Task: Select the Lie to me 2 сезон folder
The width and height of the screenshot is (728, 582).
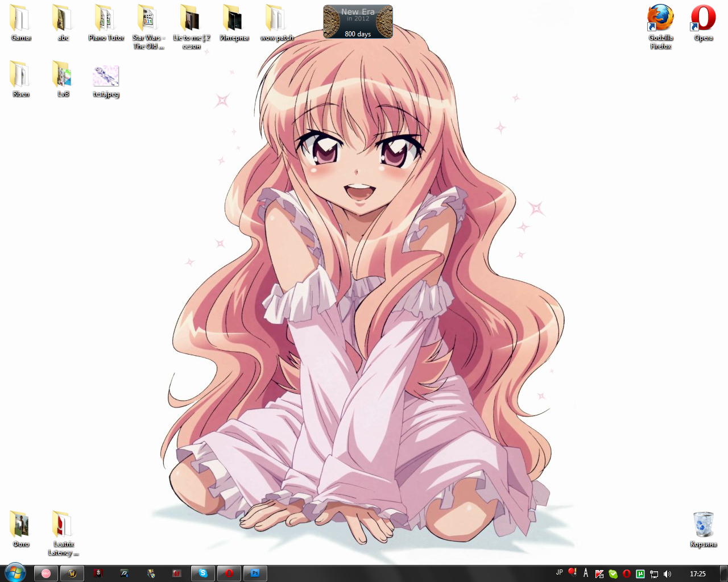Action: [x=191, y=27]
